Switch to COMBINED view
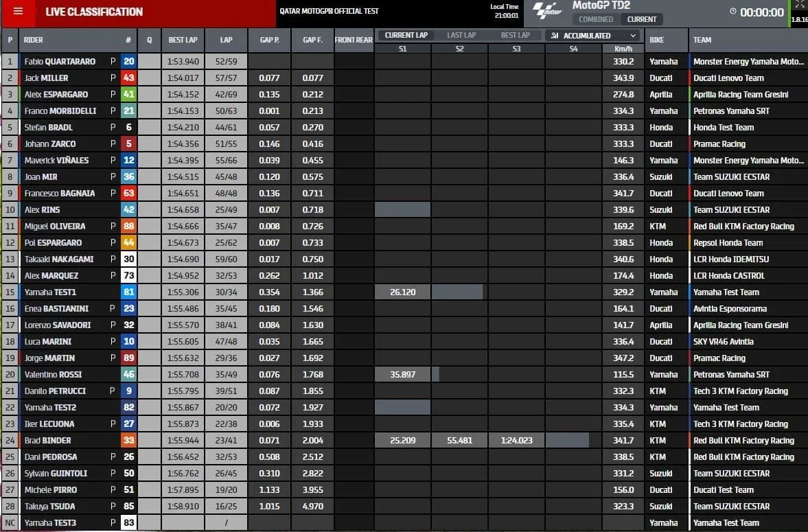This screenshot has width=808, height=532. (596, 19)
